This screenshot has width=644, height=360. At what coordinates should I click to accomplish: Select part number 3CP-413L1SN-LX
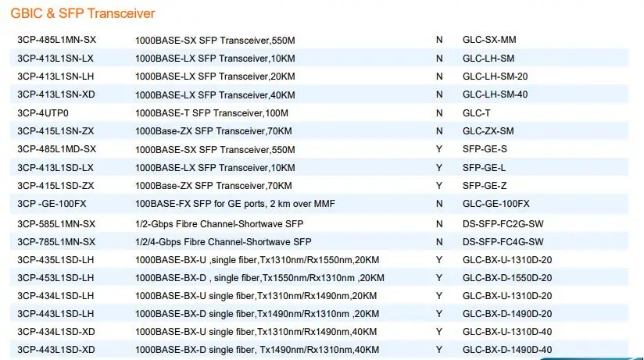coord(55,59)
